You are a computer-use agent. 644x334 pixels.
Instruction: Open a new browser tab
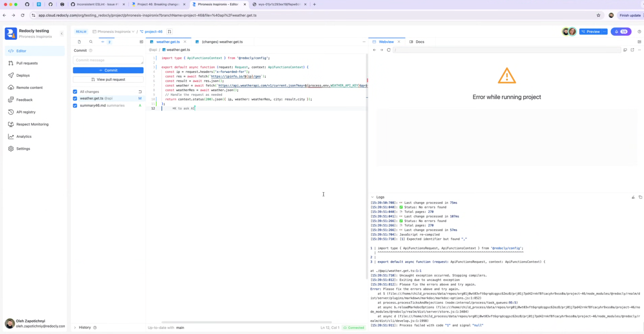314,4
